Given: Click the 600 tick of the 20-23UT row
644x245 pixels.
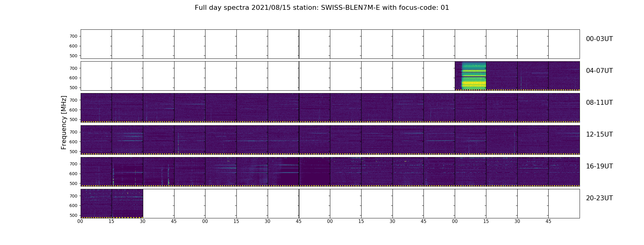Looking at the screenshot, I should [74, 205].
